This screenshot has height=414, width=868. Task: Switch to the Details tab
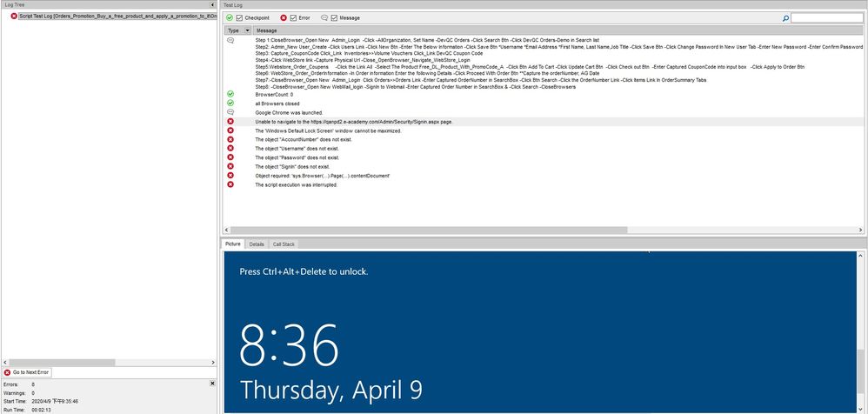point(257,244)
